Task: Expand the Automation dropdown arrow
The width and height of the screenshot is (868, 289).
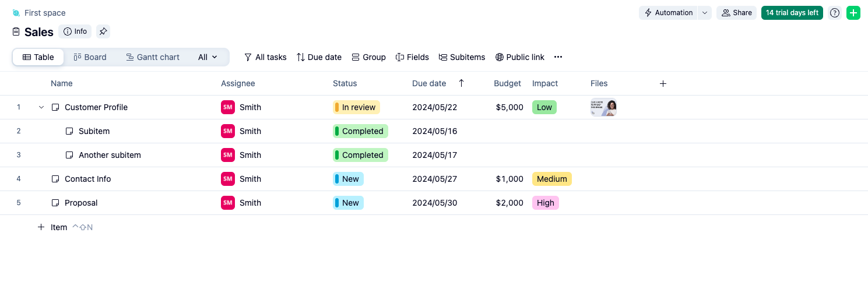Action: pyautogui.click(x=705, y=13)
